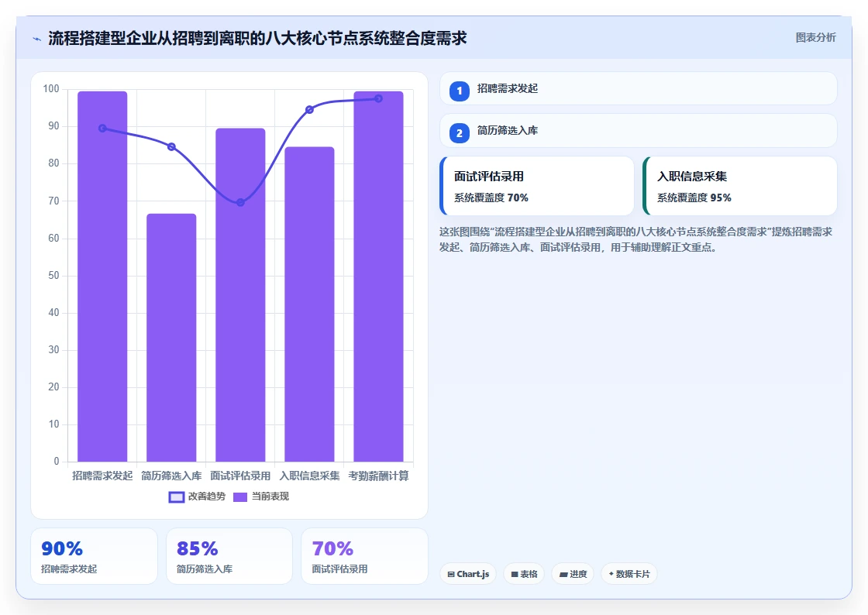Open the 入职信息采集 coverage card
Viewport: 868px width, 615px height.
point(739,186)
